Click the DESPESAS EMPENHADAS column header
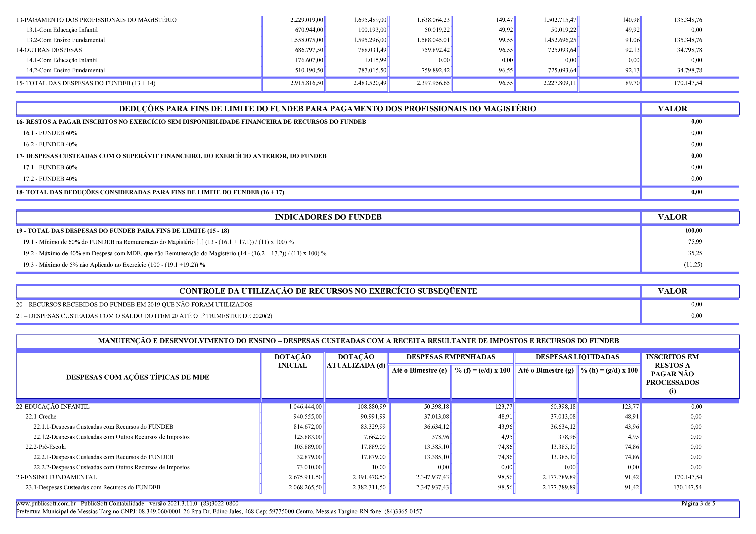 451,357
